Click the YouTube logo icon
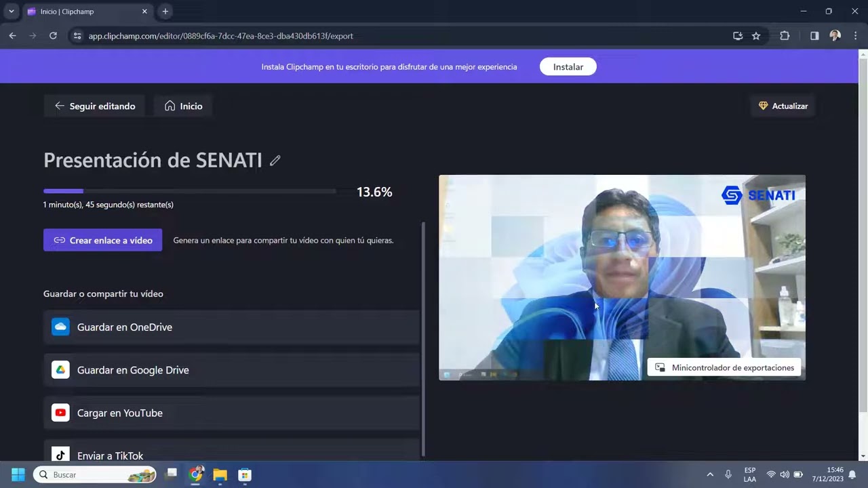868x488 pixels. pos(60,413)
